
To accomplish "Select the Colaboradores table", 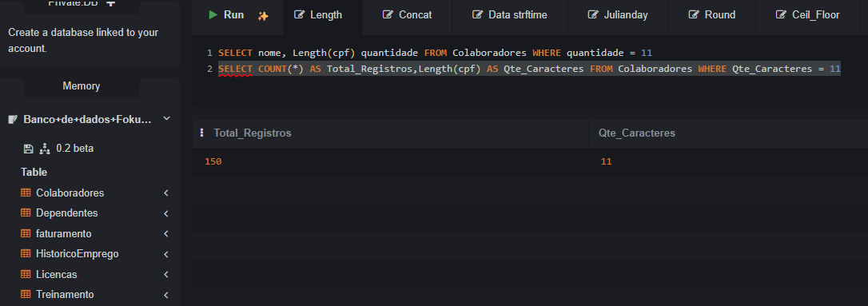I will click(70, 193).
